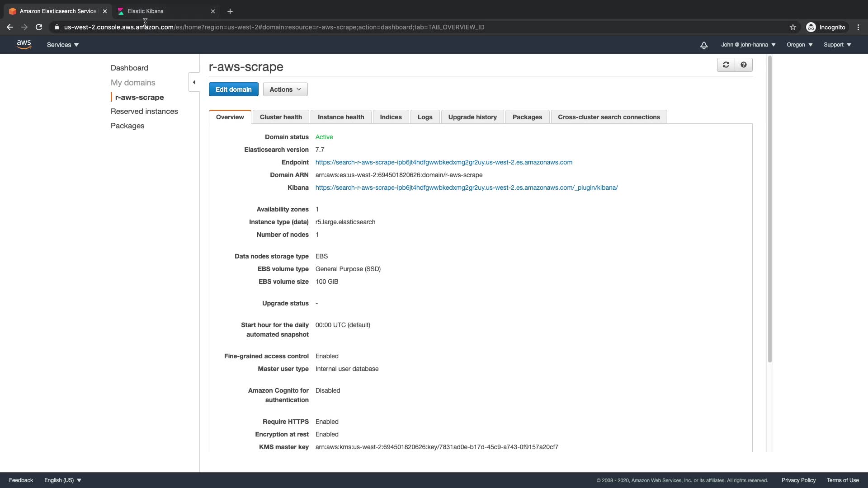Open the Kibana plugin URL link
The width and height of the screenshot is (868, 488).
coord(467,188)
